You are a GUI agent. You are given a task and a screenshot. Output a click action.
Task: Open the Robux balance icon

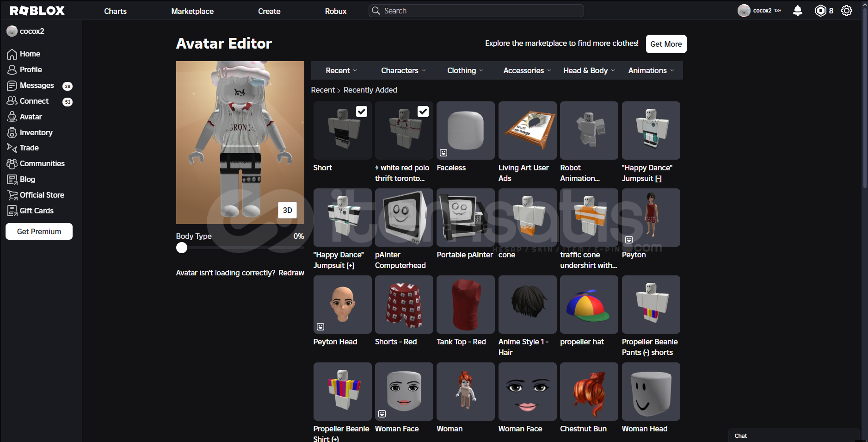(x=820, y=11)
